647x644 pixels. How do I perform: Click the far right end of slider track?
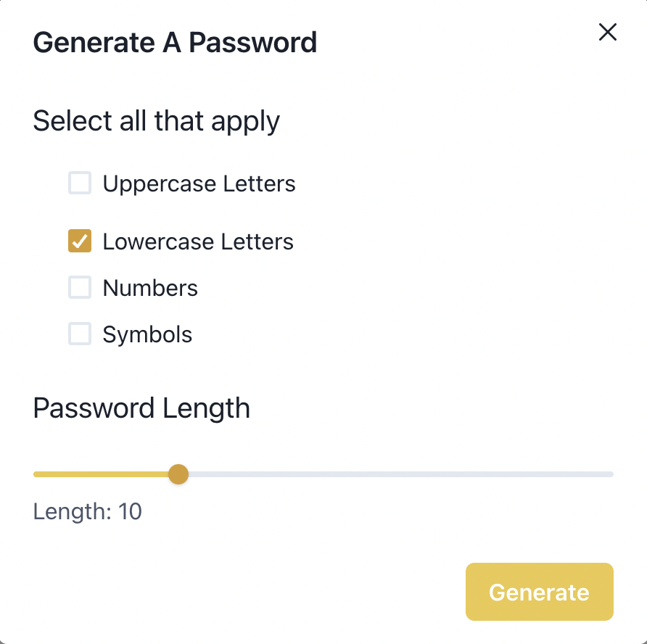coord(611,474)
